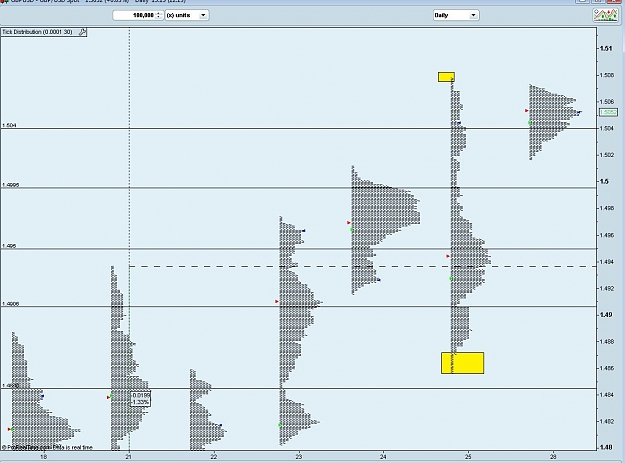This screenshot has height=463, width=625.
Task: Click the 1.48 price axis label
Action: [x=605, y=447]
